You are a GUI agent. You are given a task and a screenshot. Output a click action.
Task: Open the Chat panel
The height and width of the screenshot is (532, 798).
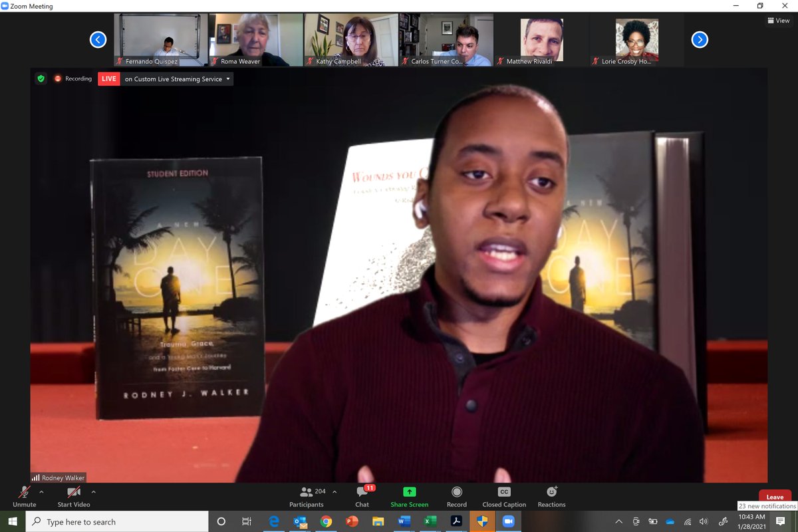pyautogui.click(x=362, y=496)
